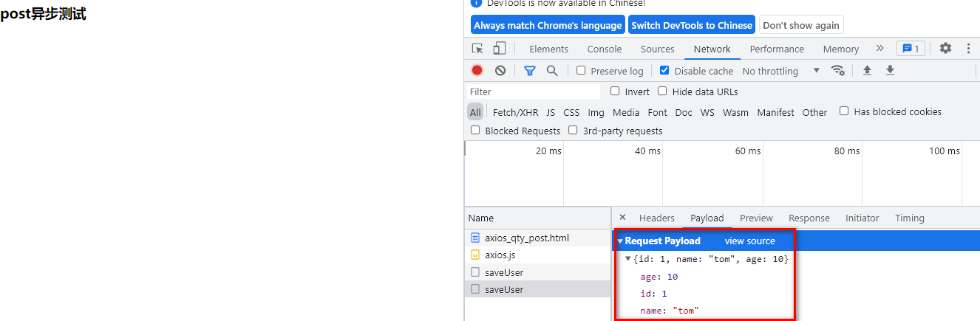This screenshot has height=321, width=980.
Task: Select the axios.js request row
Action: pos(538,255)
